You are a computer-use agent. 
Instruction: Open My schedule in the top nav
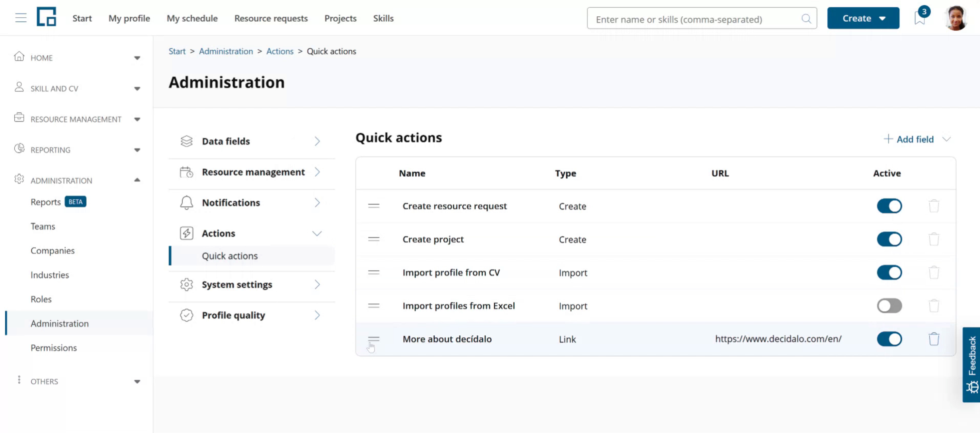pyautogui.click(x=192, y=18)
